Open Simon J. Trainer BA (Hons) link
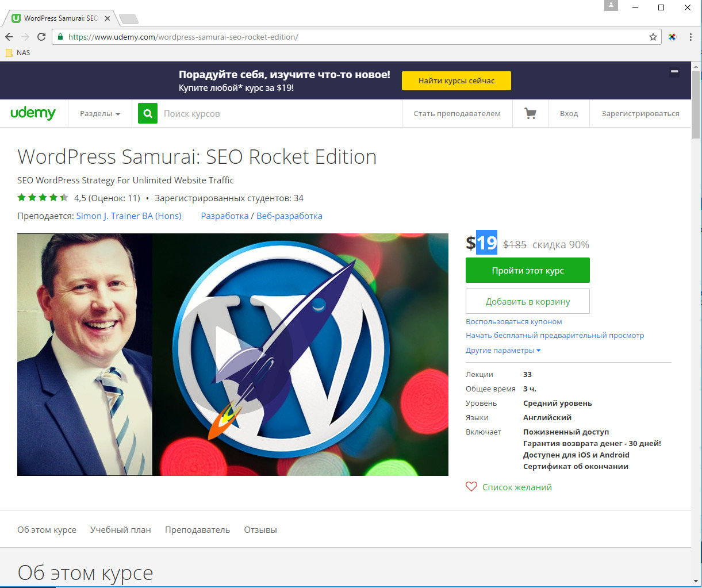The image size is (702, 588). [129, 216]
